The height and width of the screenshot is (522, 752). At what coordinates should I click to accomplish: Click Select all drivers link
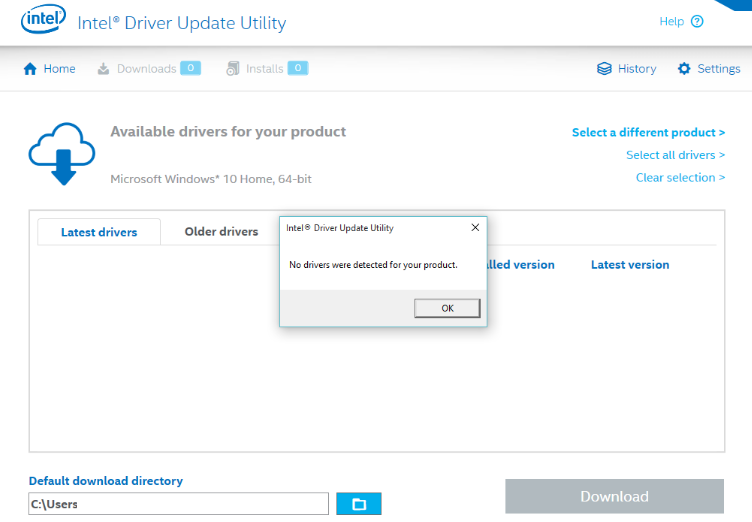675,155
